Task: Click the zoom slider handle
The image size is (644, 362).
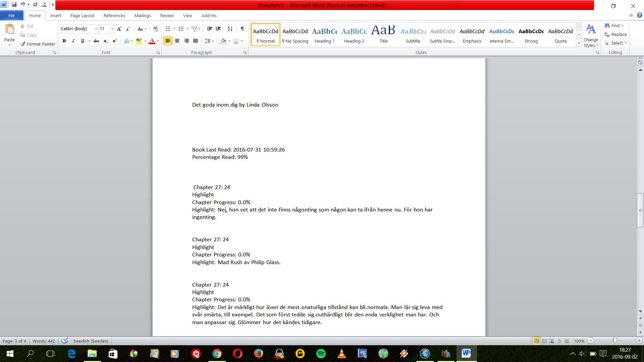Action: pos(615,341)
